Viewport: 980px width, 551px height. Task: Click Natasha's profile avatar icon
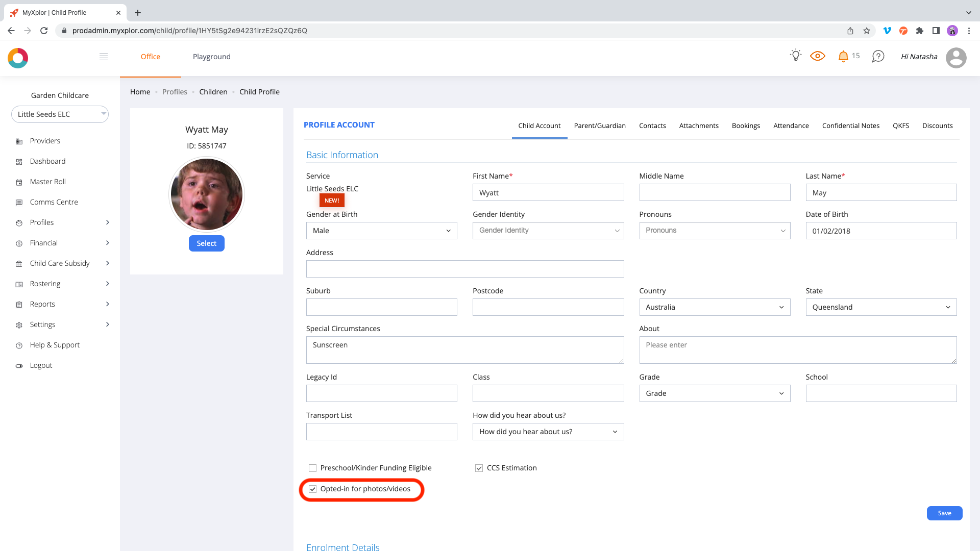coord(957,58)
